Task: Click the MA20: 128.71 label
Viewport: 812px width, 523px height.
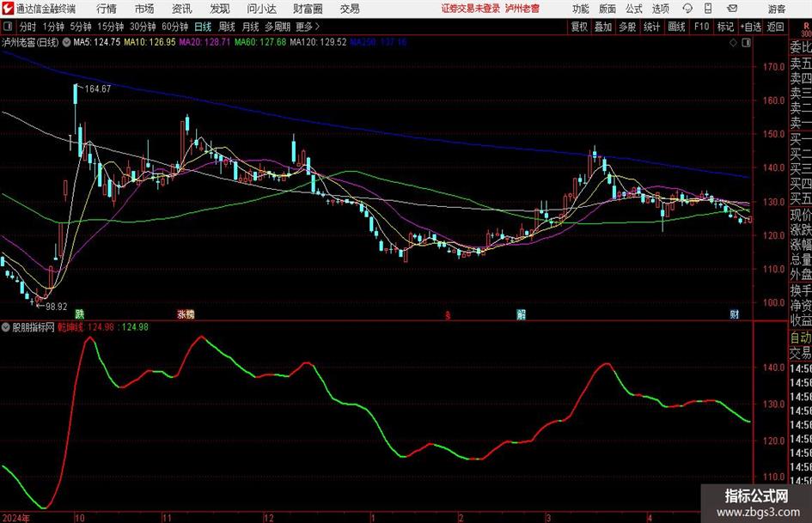Action: pos(205,42)
